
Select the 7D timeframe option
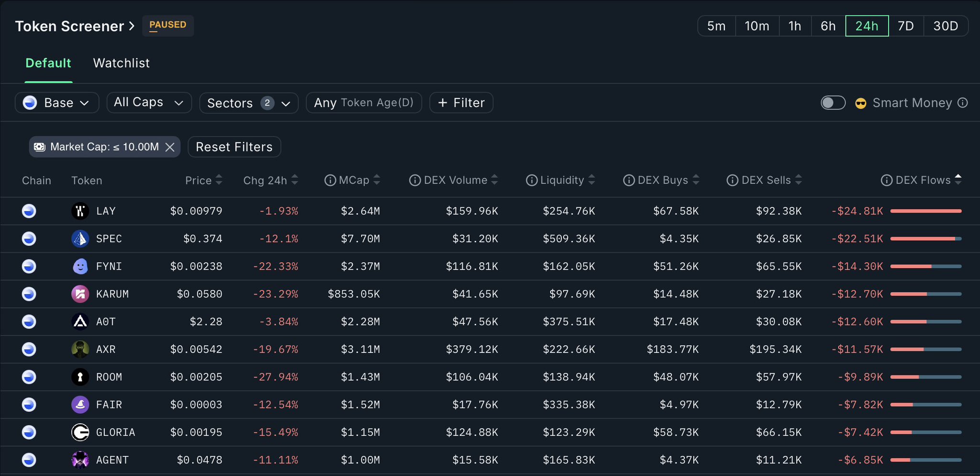point(905,26)
